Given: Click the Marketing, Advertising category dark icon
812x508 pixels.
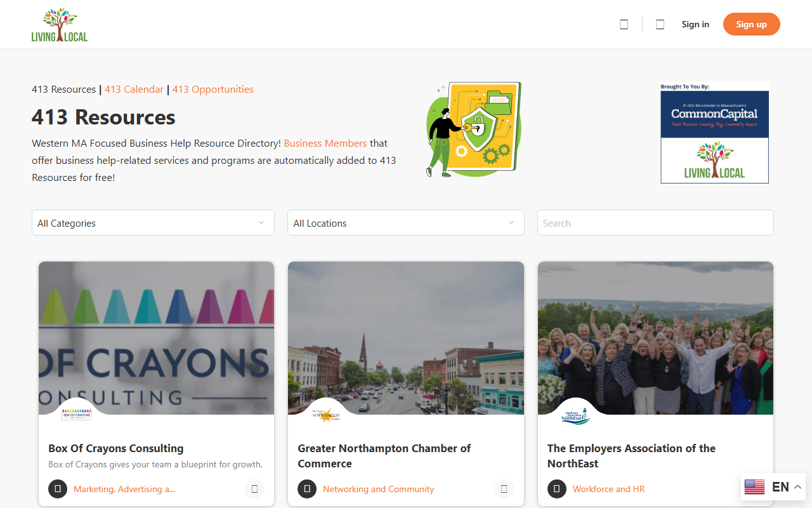Looking at the screenshot, I should pos(58,489).
